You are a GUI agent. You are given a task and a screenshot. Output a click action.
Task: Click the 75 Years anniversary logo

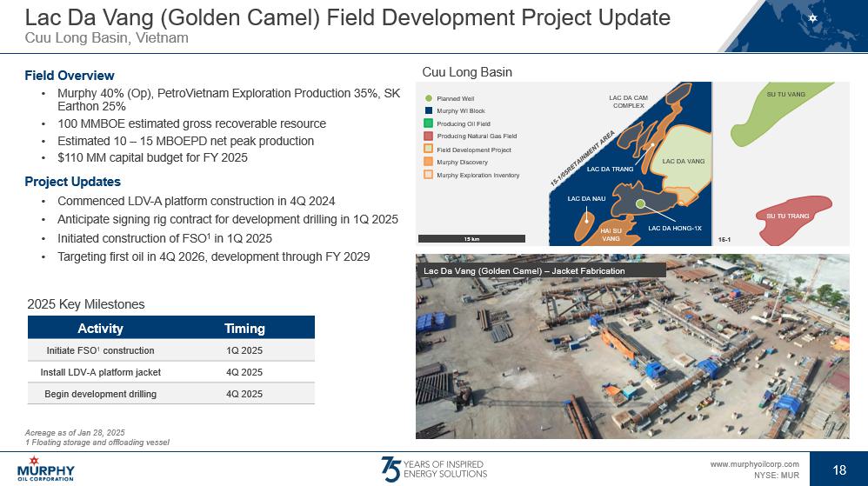tap(434, 469)
